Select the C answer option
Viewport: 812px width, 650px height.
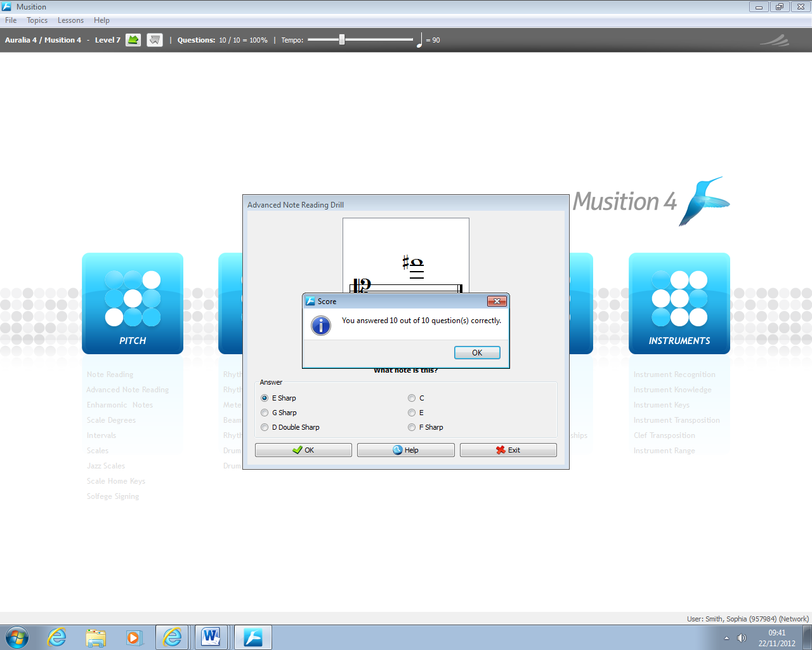416,398
